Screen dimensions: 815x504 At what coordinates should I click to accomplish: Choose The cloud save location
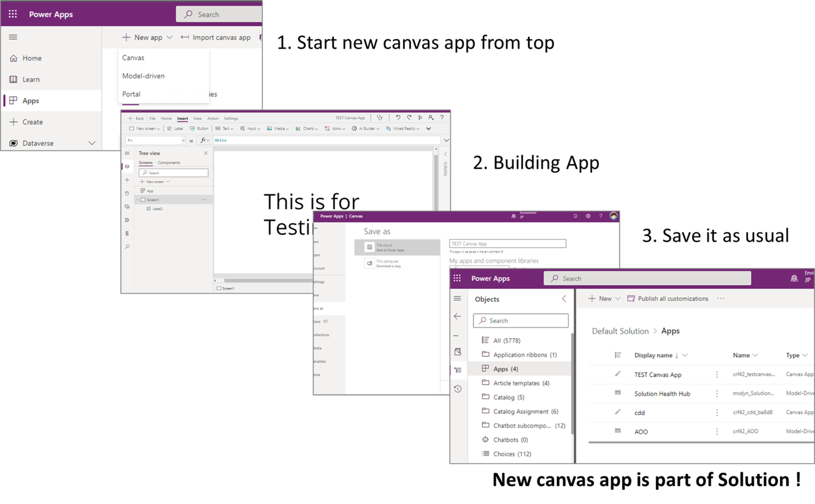pyautogui.click(x=397, y=247)
